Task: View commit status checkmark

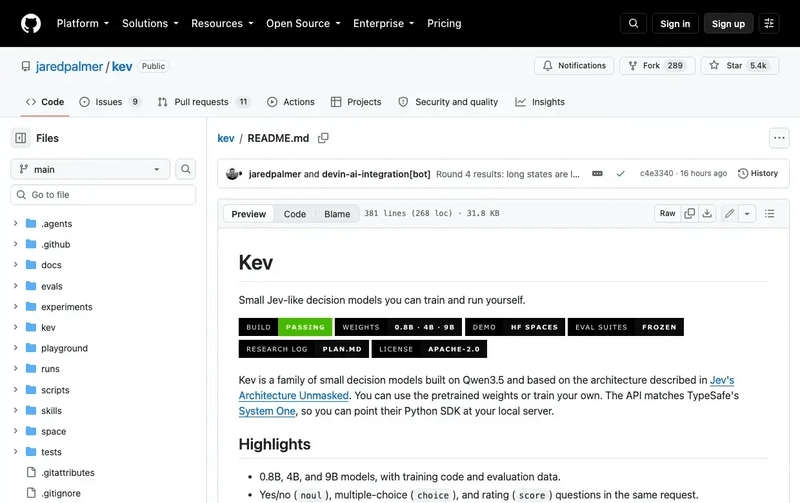Action: (620, 173)
